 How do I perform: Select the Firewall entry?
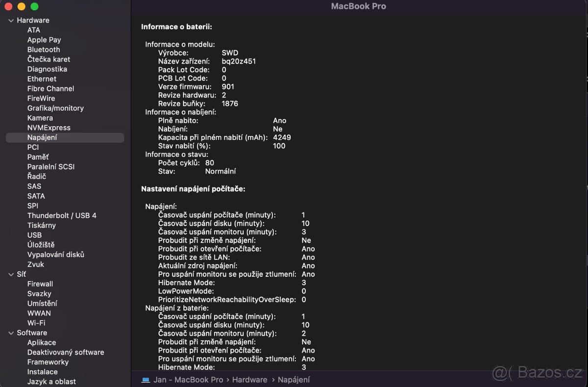pyautogui.click(x=40, y=284)
